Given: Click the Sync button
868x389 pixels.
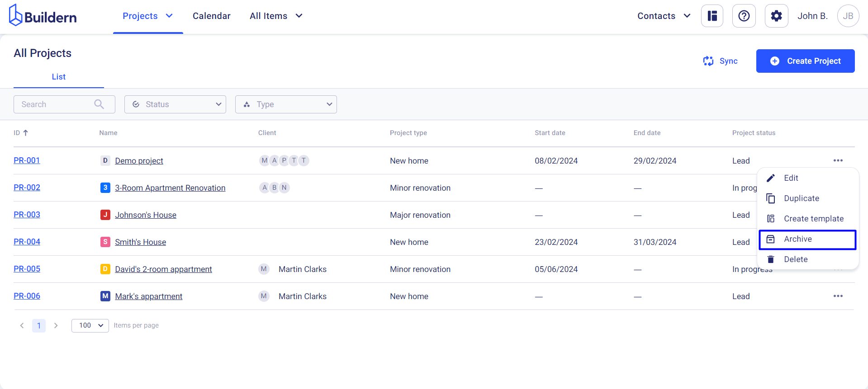Looking at the screenshot, I should 721,61.
